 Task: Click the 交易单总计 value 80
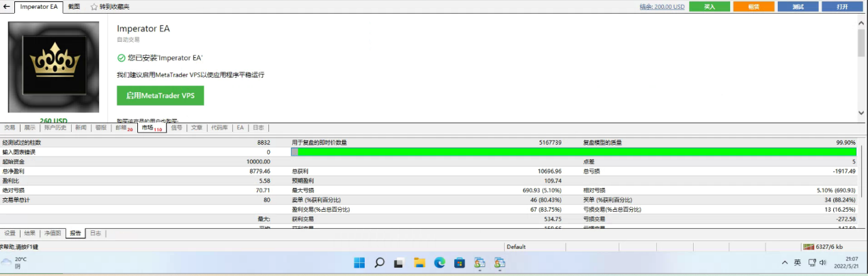click(267, 199)
